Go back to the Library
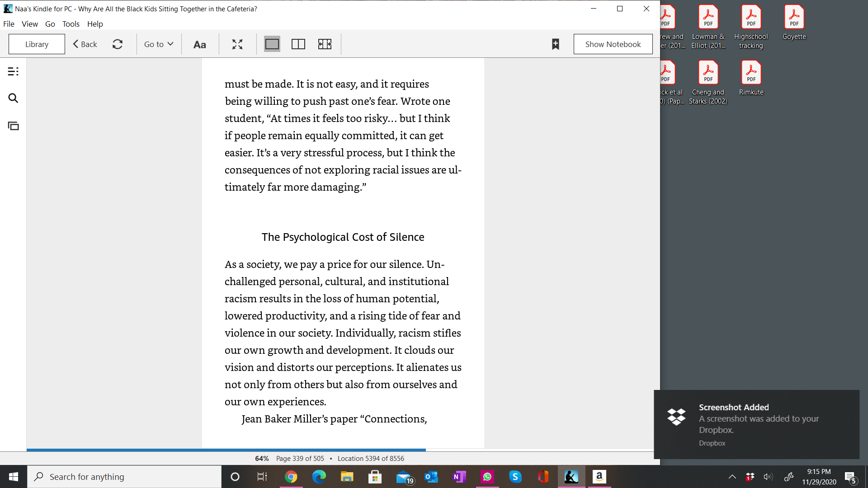Image resolution: width=868 pixels, height=488 pixels. [x=37, y=44]
